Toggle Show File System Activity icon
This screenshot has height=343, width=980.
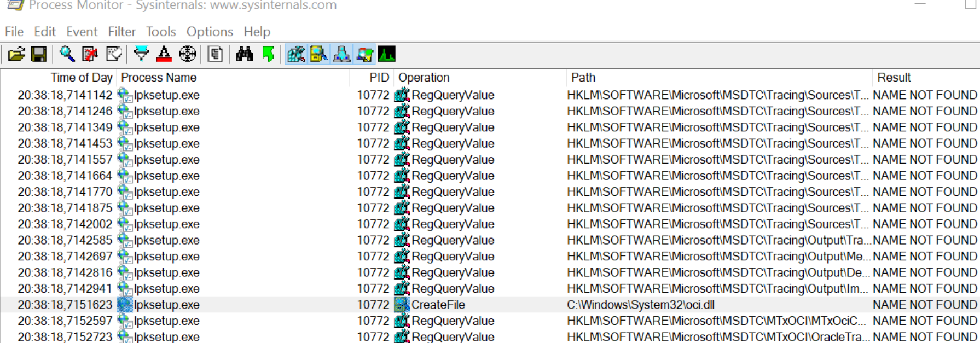tap(319, 54)
